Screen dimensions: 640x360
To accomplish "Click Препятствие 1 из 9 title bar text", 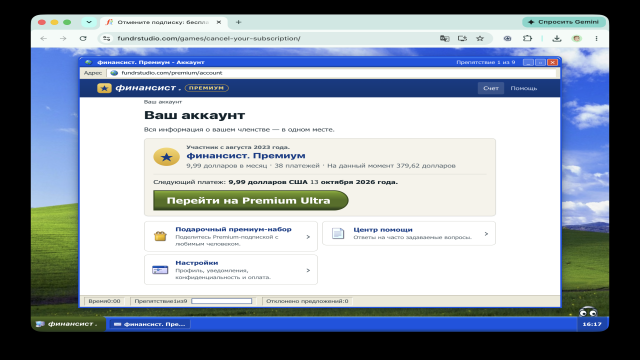I will click(486, 62).
